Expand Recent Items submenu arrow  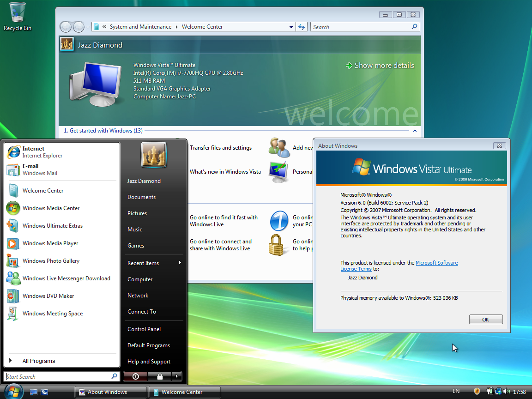[x=180, y=263]
